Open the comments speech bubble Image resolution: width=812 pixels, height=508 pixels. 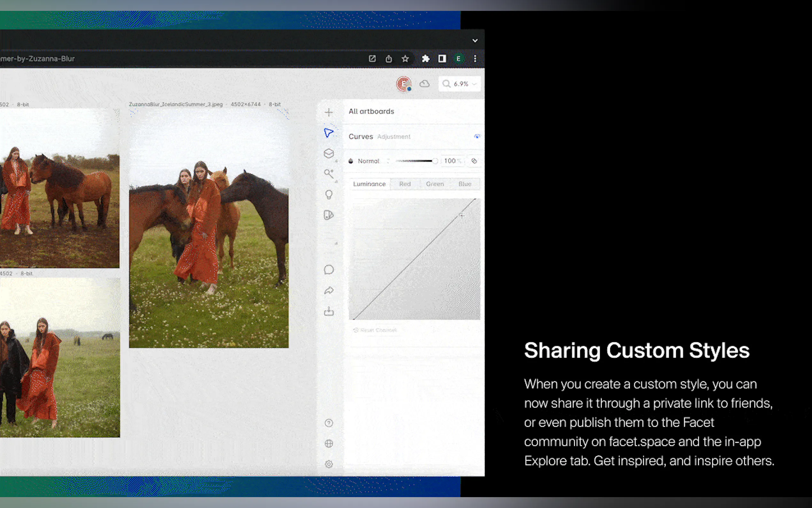329,270
